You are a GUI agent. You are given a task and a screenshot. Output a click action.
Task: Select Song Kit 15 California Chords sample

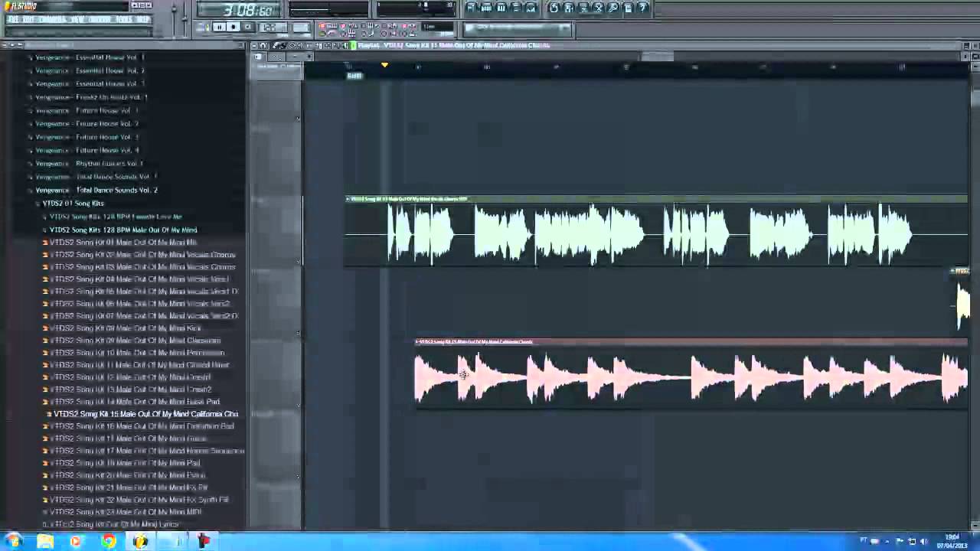(x=142, y=414)
